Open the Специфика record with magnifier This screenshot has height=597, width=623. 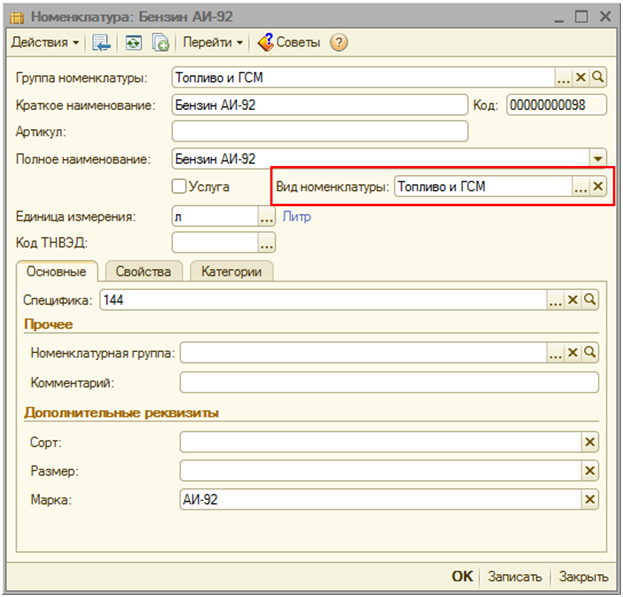click(x=591, y=300)
